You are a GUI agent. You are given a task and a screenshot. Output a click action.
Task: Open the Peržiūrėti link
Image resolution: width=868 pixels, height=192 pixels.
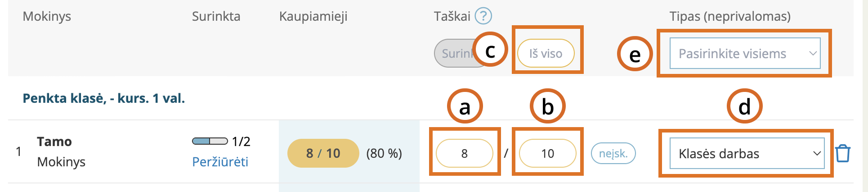coord(220,162)
